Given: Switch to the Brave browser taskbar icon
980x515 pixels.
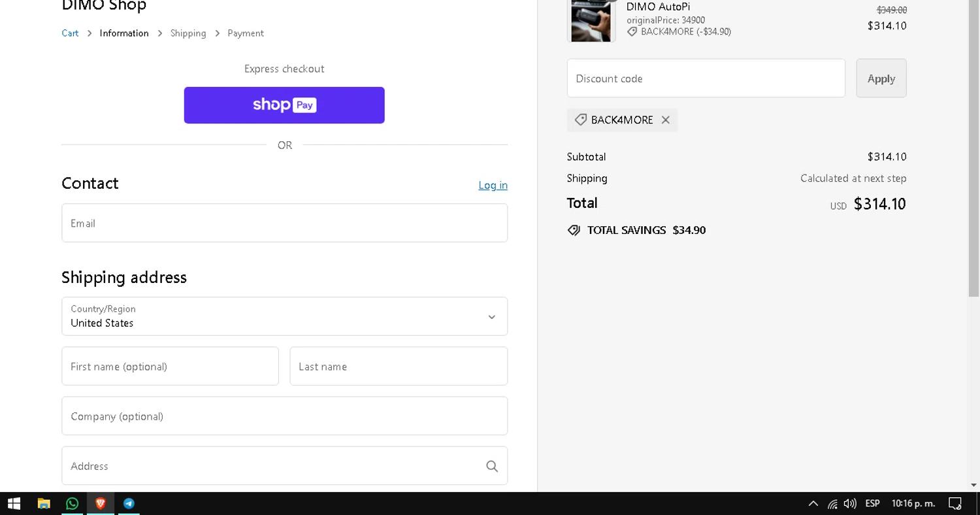Looking at the screenshot, I should (x=101, y=503).
